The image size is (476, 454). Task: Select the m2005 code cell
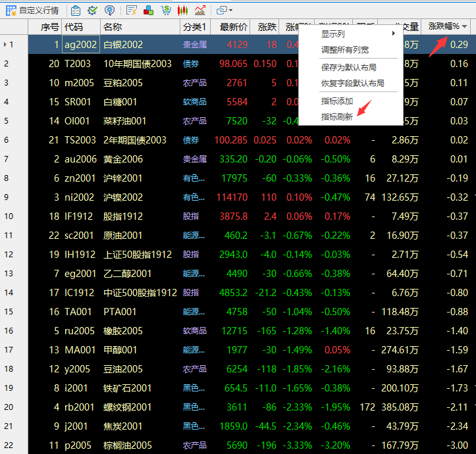point(79,83)
